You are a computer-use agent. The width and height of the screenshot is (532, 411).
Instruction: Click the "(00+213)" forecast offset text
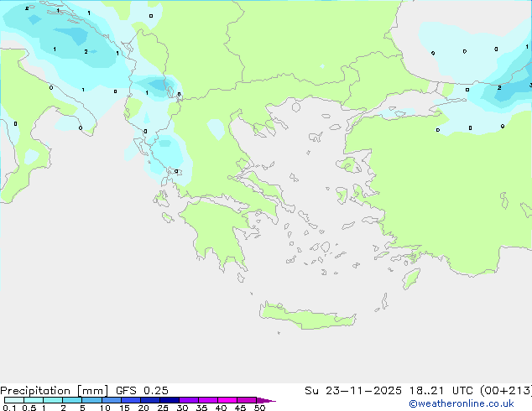pyautogui.click(x=505, y=391)
